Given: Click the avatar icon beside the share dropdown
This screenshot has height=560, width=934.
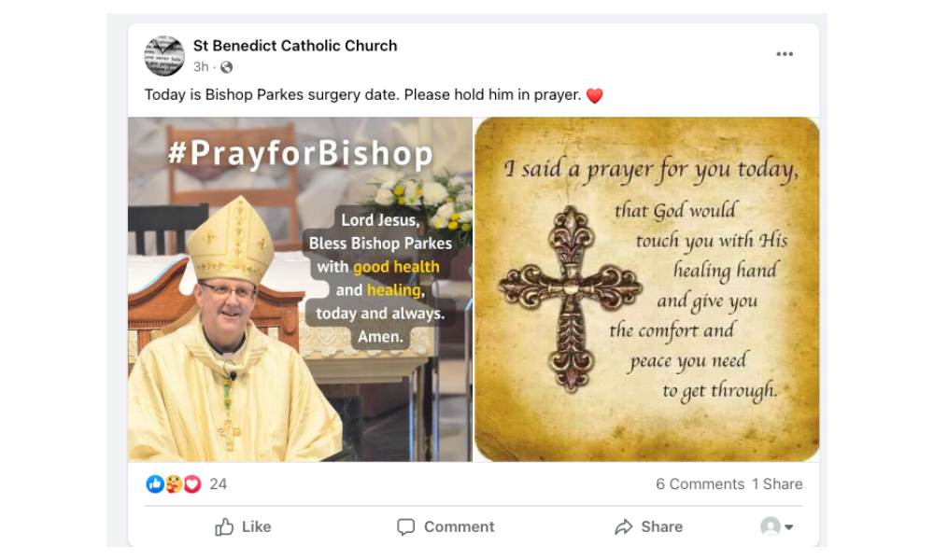Looking at the screenshot, I should click(770, 526).
